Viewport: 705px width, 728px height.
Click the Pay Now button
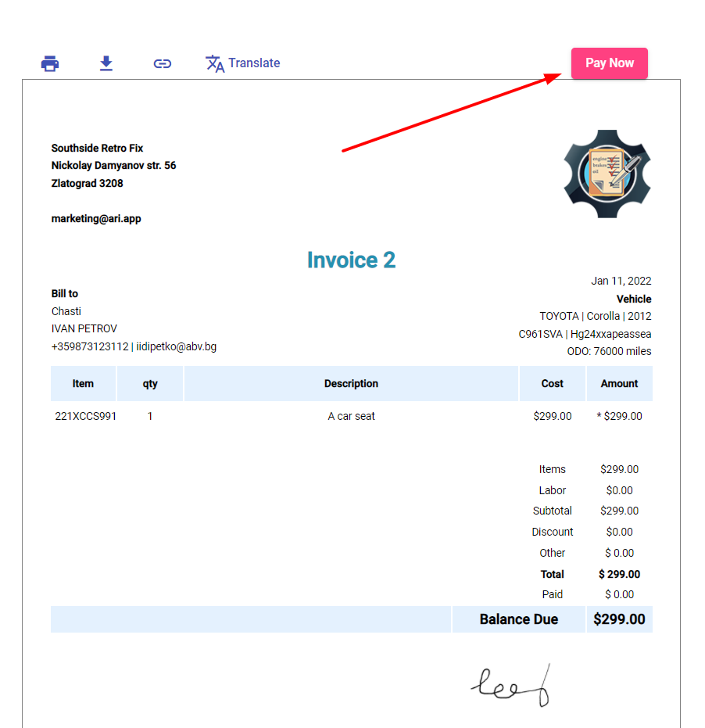pos(609,63)
